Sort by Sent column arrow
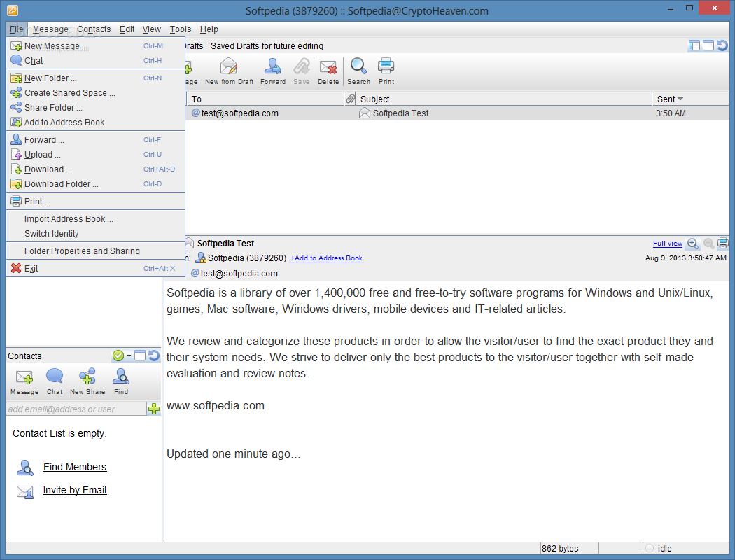This screenshot has height=560, width=735. pos(680,99)
